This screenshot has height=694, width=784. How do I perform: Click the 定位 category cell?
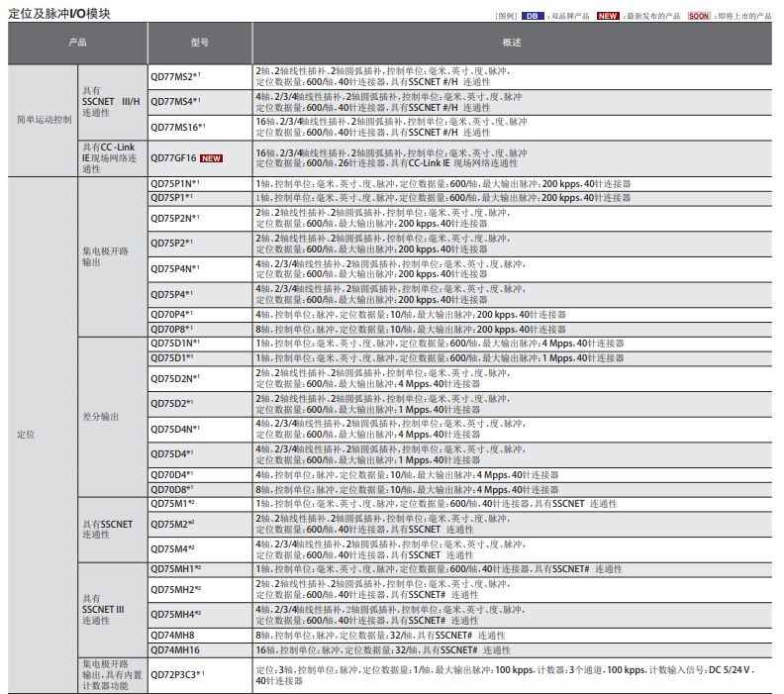pos(43,435)
